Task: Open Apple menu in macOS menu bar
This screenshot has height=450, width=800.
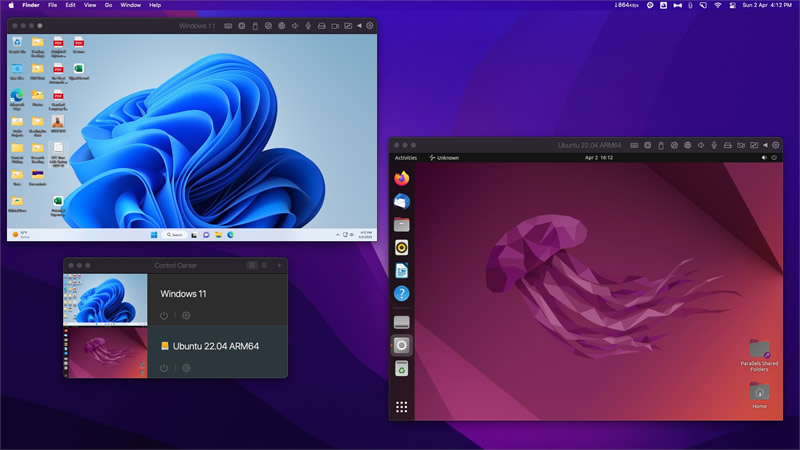Action: [11, 5]
